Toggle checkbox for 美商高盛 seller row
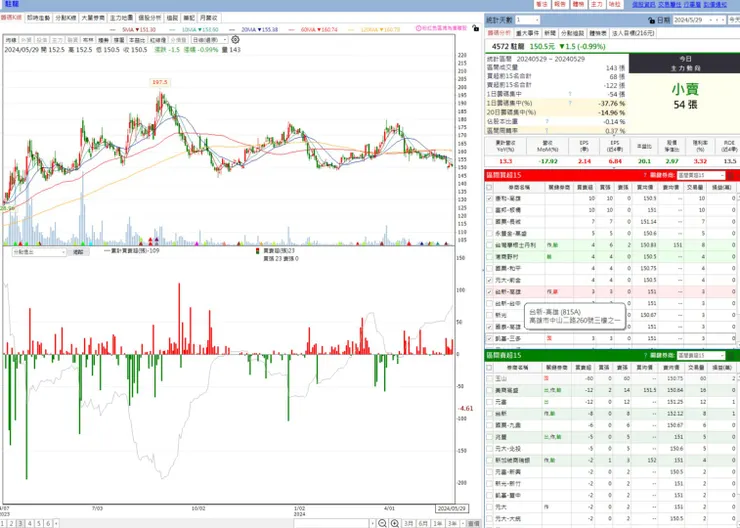This screenshot has width=740, height=528. [489, 391]
